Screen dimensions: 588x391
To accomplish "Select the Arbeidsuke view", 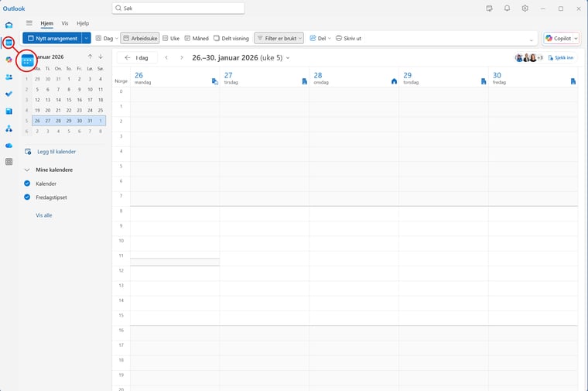I will pos(140,38).
